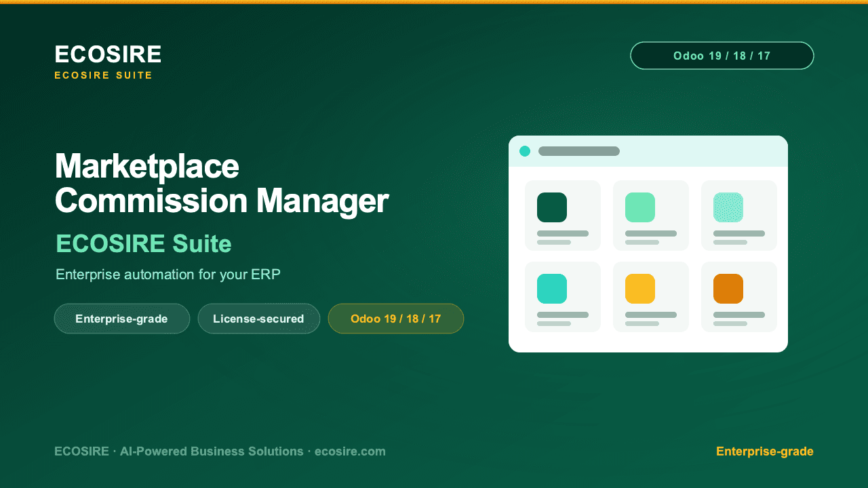
Task: Click the ECOSIRE logo wordmark
Action: (x=108, y=54)
